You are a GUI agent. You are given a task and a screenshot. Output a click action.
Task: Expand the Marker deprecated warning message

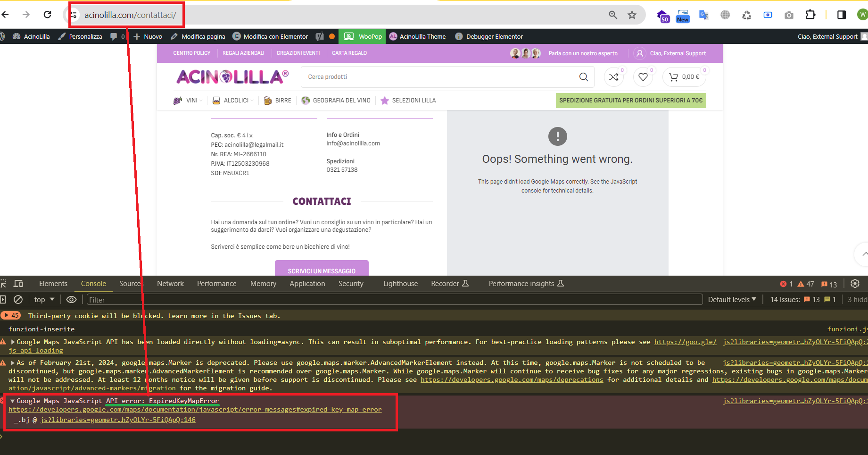click(x=13, y=363)
